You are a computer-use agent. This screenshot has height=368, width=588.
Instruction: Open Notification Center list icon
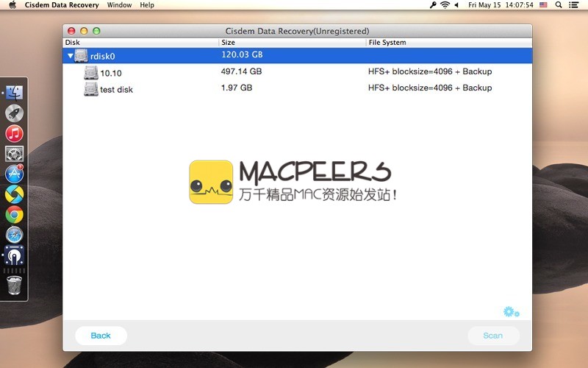pyautogui.click(x=574, y=5)
